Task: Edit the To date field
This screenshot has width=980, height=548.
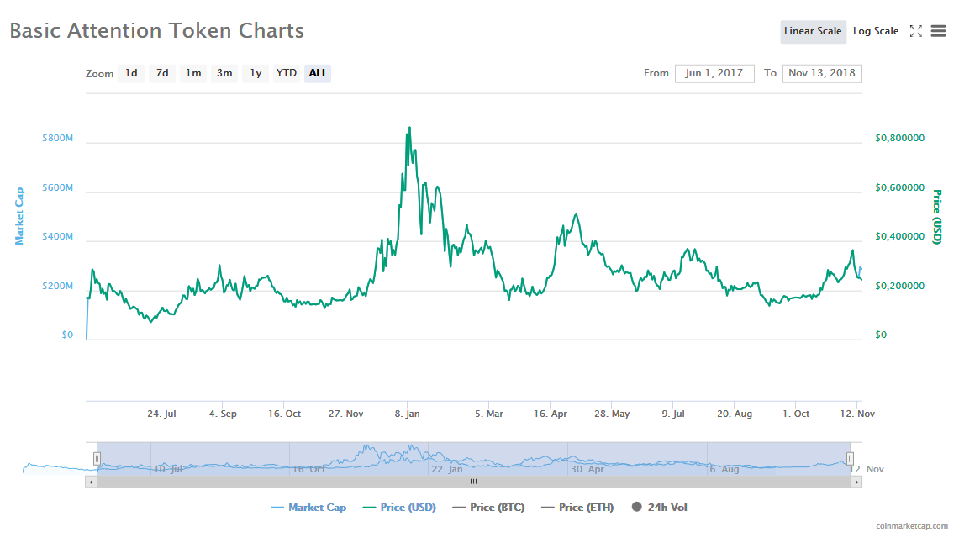Action: (822, 73)
